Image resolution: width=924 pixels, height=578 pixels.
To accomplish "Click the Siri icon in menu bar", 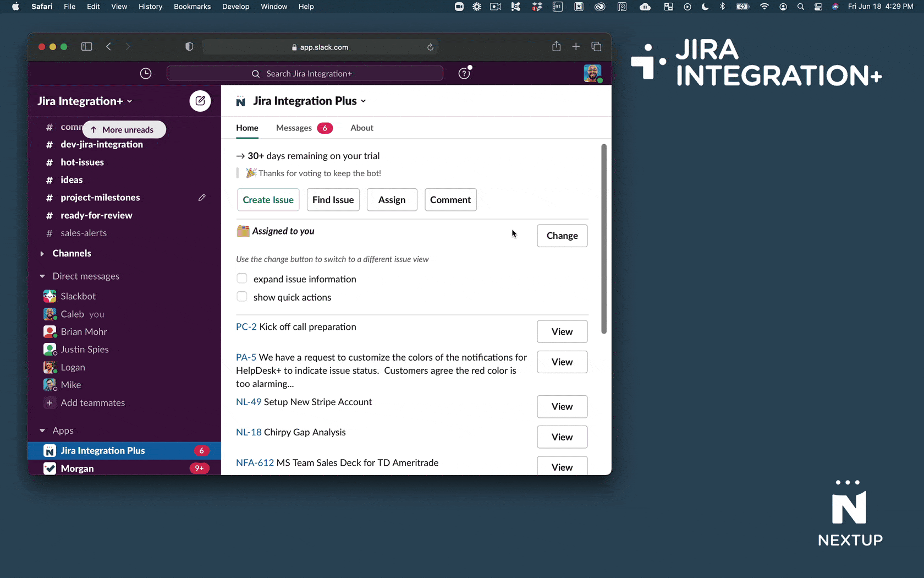I will point(835,7).
